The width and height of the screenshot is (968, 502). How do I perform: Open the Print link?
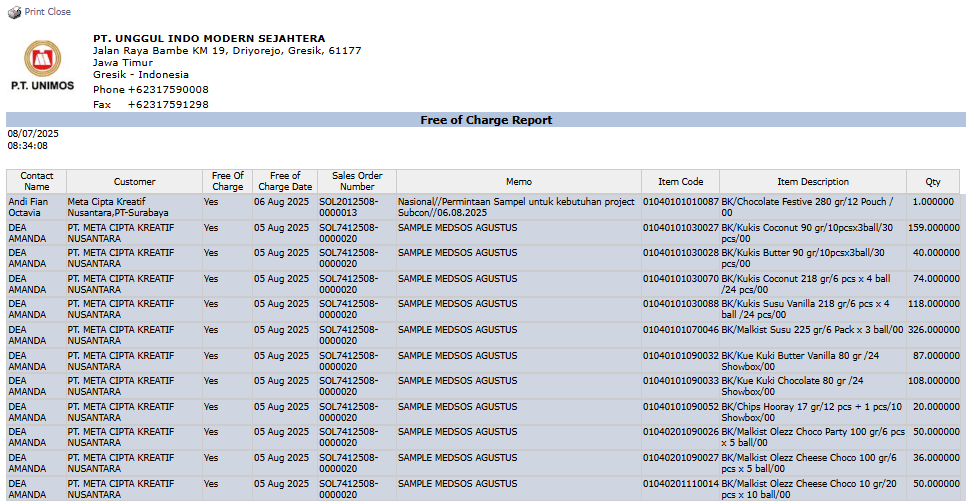click(35, 12)
